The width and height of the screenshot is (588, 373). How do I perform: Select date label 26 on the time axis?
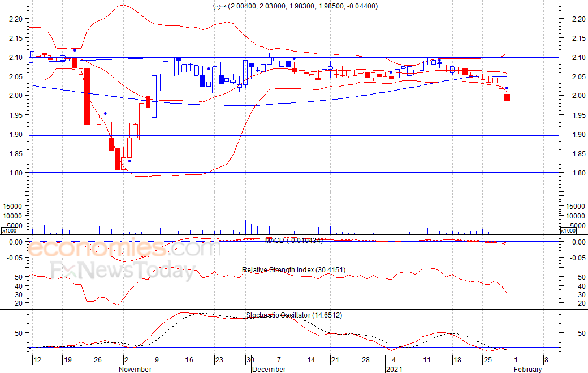(98, 360)
